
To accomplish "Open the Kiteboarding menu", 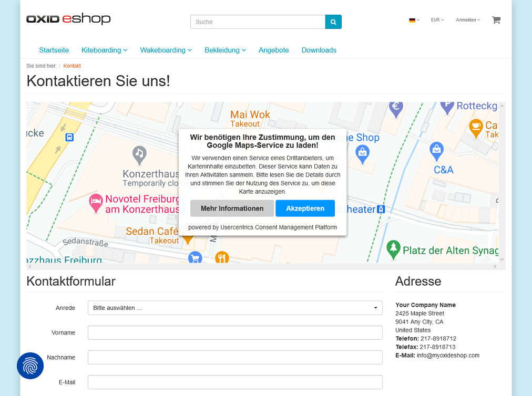I will (x=104, y=50).
